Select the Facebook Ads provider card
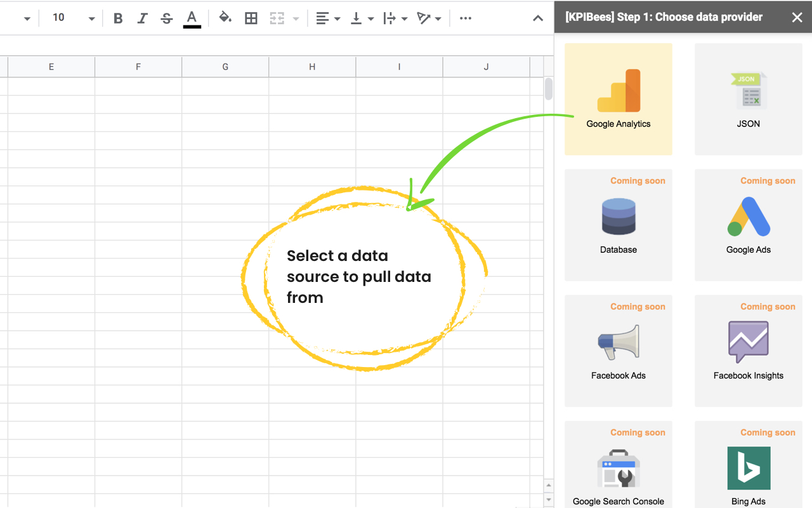This screenshot has width=812, height=508. 619,351
